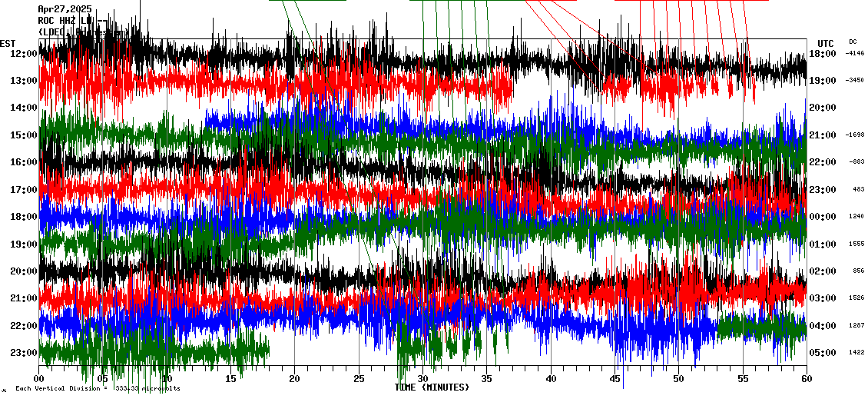
Task: Click the EST axis header
Action: (8, 43)
